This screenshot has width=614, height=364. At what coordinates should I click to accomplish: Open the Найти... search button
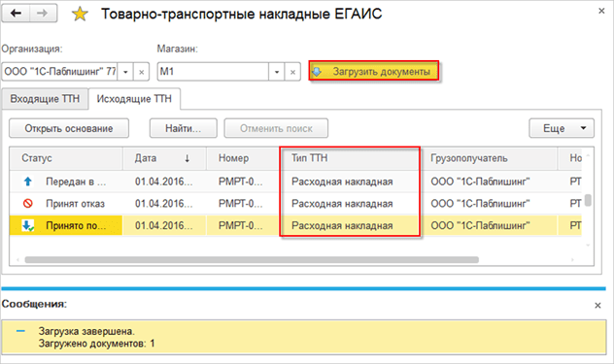[184, 128]
